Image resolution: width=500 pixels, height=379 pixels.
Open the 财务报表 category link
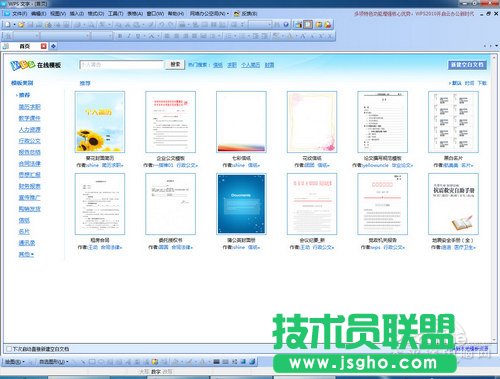click(29, 186)
